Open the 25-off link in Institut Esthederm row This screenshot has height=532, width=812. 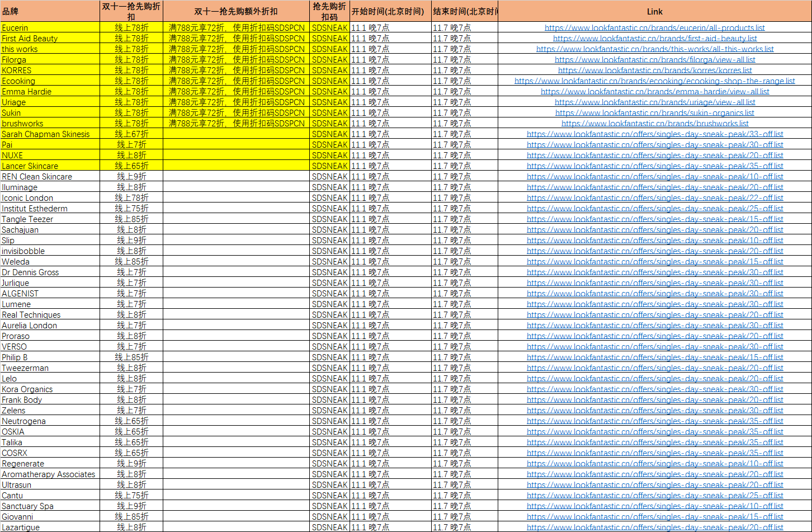point(655,208)
